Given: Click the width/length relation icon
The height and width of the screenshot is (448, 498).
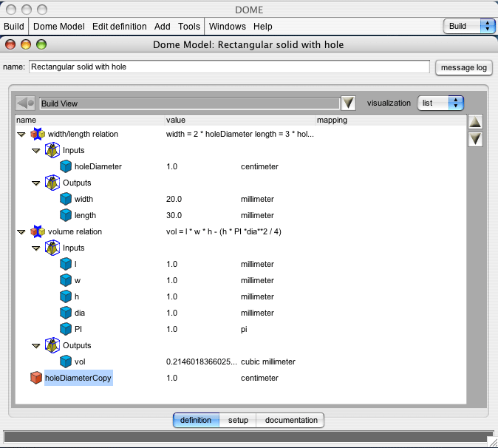Looking at the screenshot, I should [x=38, y=134].
